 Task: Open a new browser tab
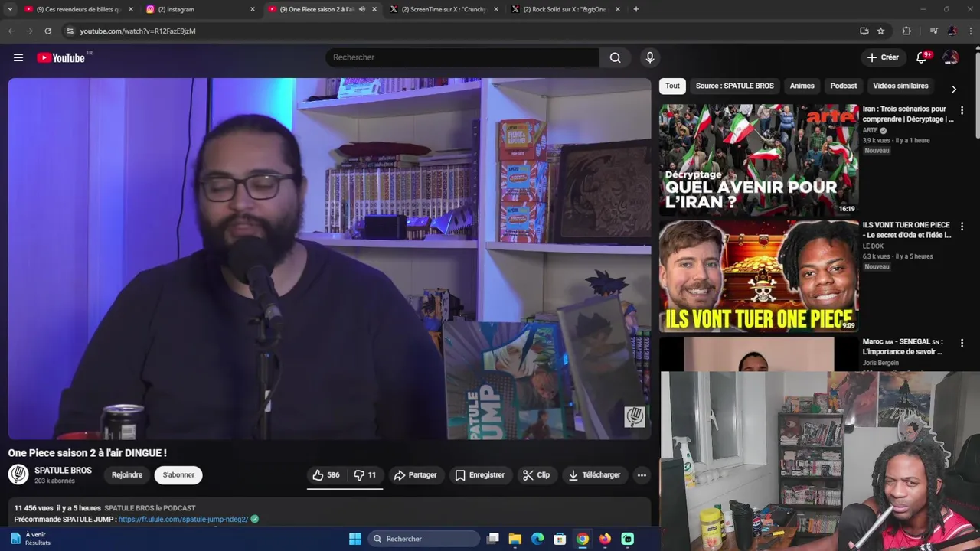click(x=635, y=9)
